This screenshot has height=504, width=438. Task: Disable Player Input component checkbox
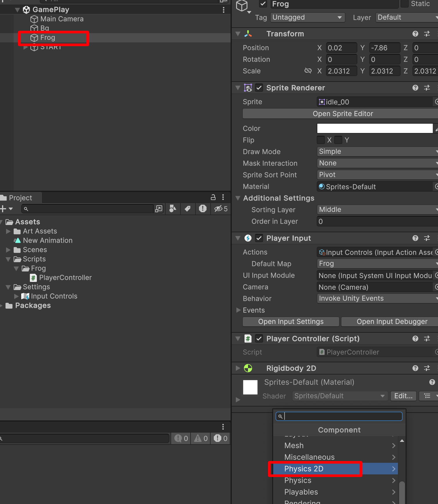pyautogui.click(x=259, y=238)
